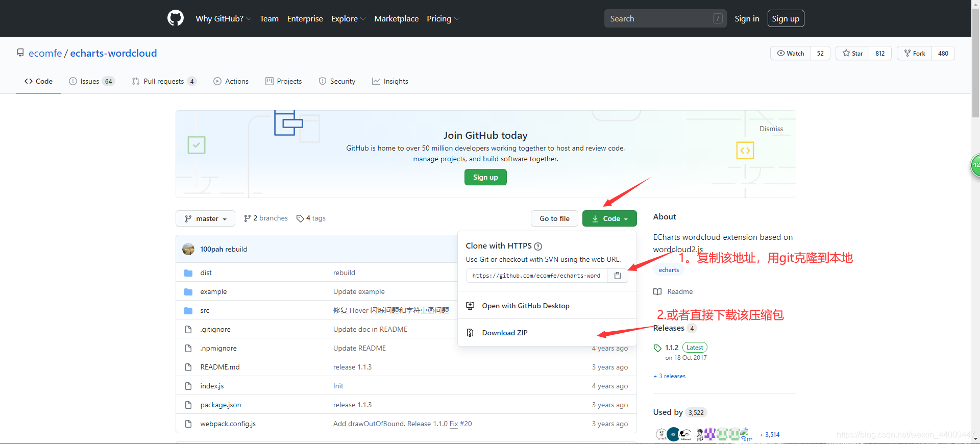Select Open with GitHub Desktop
Image resolution: width=980 pixels, height=444 pixels.
[x=547, y=306]
